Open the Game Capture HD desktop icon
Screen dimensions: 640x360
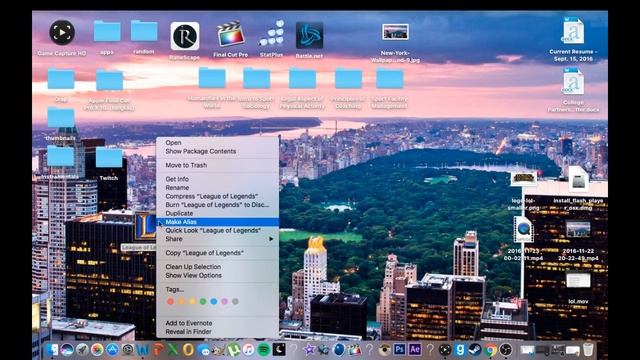[62, 33]
